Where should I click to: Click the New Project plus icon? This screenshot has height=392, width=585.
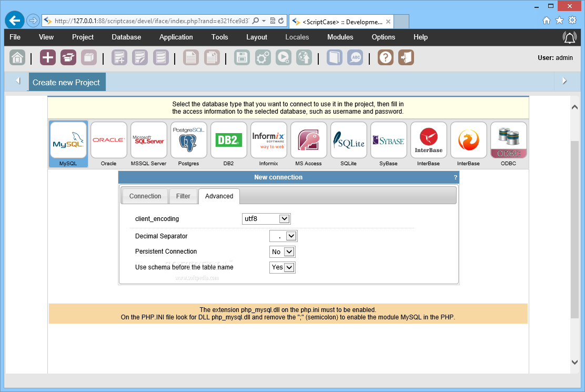click(48, 58)
